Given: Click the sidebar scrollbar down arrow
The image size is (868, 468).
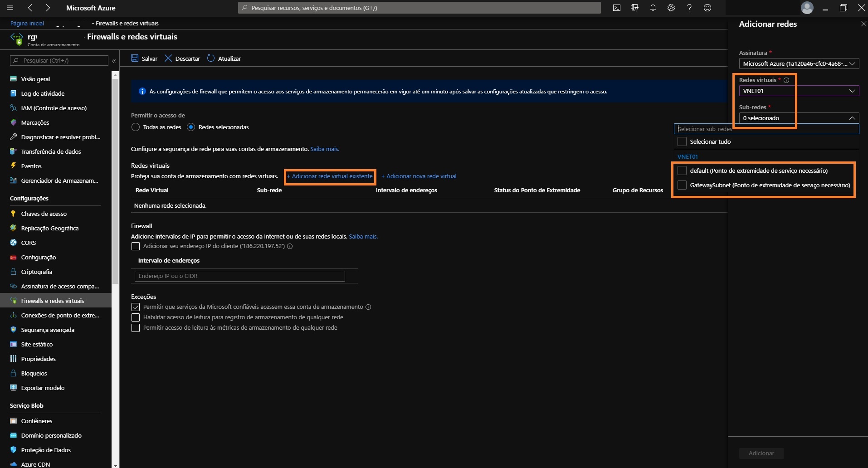Looking at the screenshot, I should coord(115,465).
